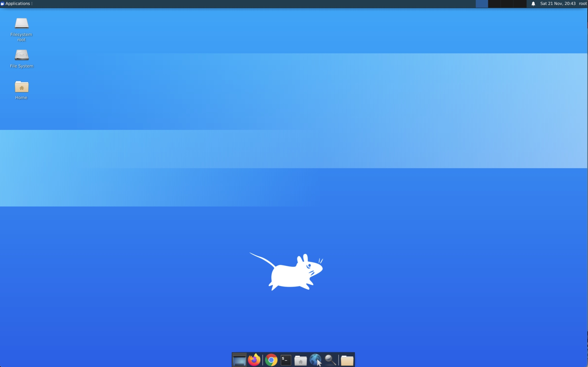The width and height of the screenshot is (588, 367).
Task: Select the File System drive desktop icon
Action: [22, 55]
